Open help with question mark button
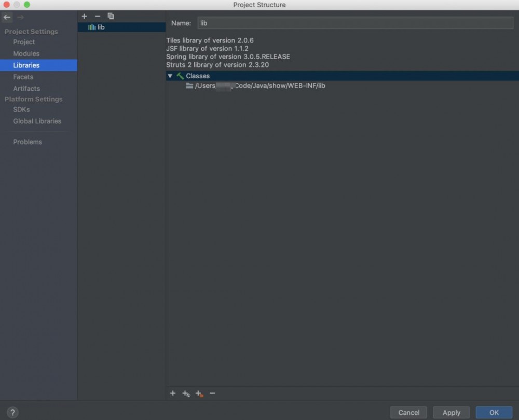Viewport: 519px width, 420px height. (x=12, y=412)
